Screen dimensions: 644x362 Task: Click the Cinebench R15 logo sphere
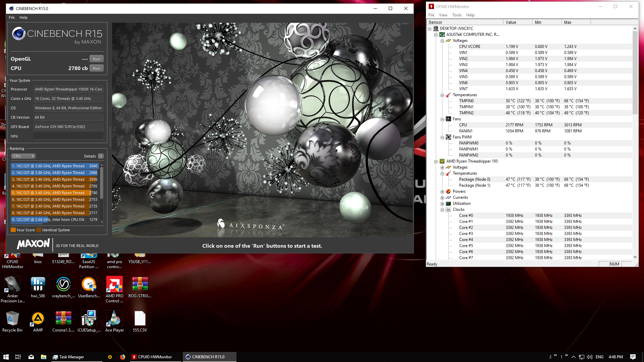coord(19,34)
